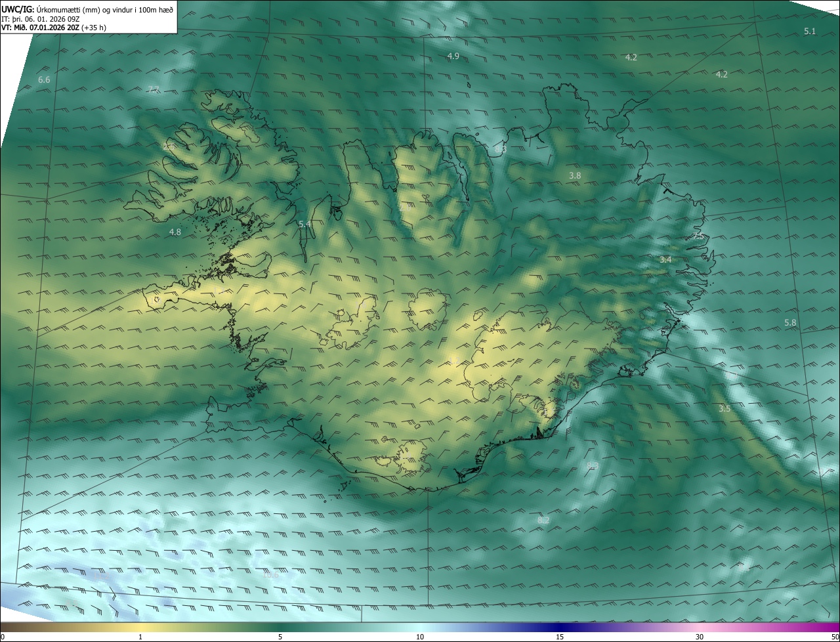Click the 5.8 value label on the map
Viewport: 840px width, 642px height.
(x=790, y=323)
